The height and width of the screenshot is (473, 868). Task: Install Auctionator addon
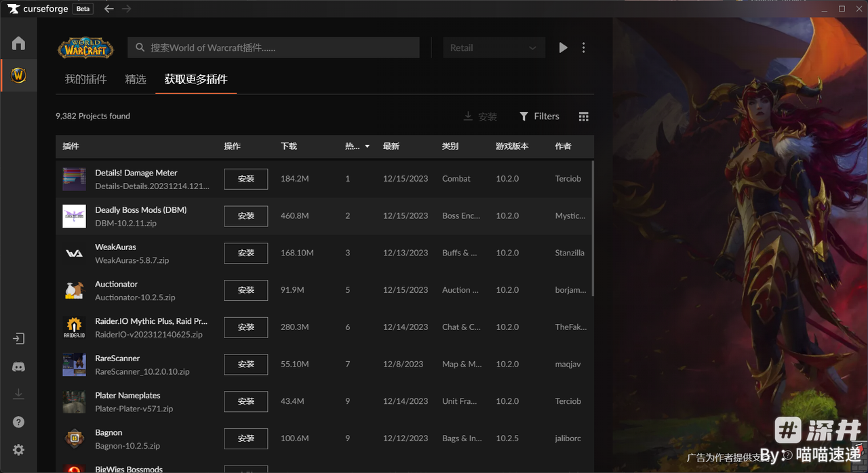[245, 290]
